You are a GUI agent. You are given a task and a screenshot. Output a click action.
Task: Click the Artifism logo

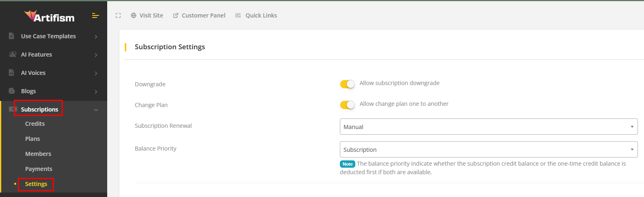tap(49, 17)
